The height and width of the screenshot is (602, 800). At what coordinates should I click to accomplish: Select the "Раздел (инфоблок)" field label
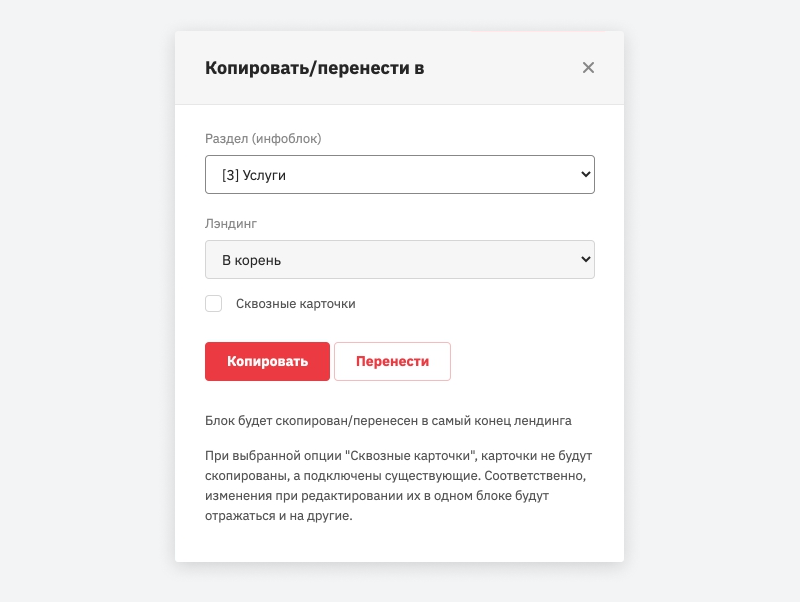coord(262,139)
